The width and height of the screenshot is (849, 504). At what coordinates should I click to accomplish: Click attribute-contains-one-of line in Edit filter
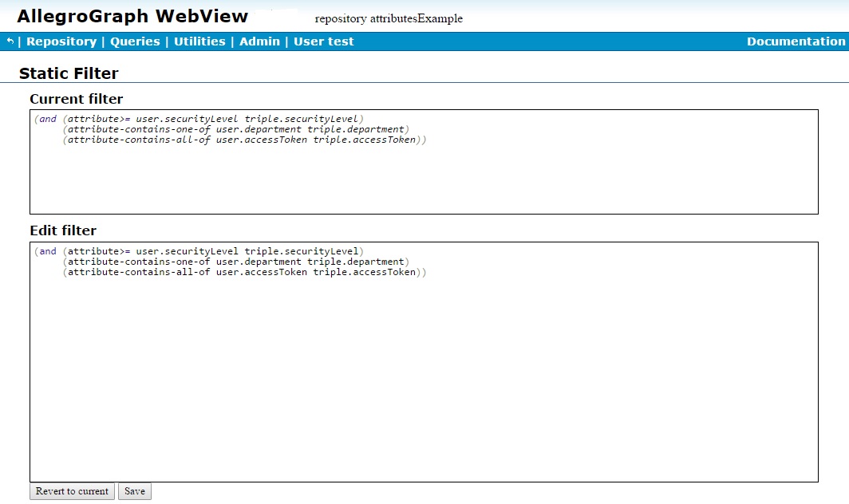click(x=137, y=262)
